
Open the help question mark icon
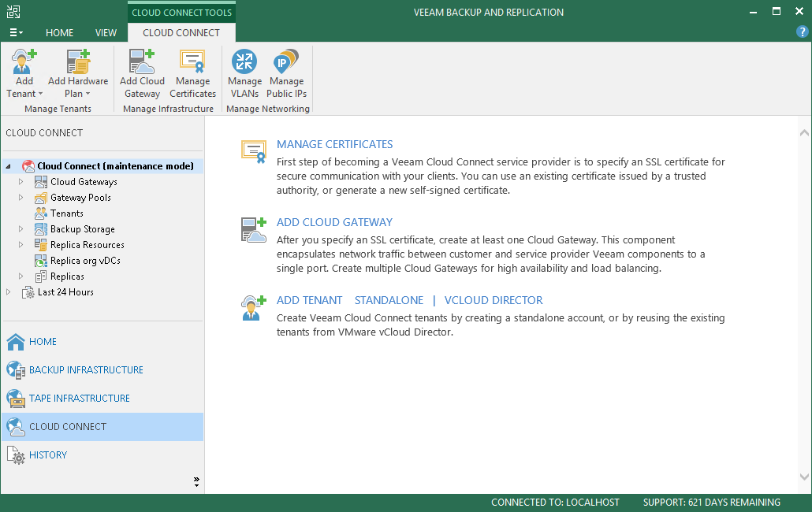pyautogui.click(x=802, y=32)
